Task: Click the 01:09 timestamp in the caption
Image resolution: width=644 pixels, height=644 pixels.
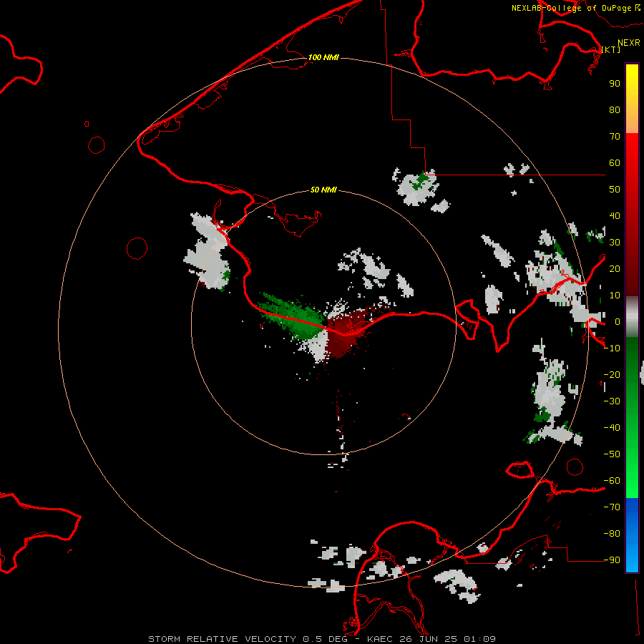Action: pyautogui.click(x=479, y=639)
